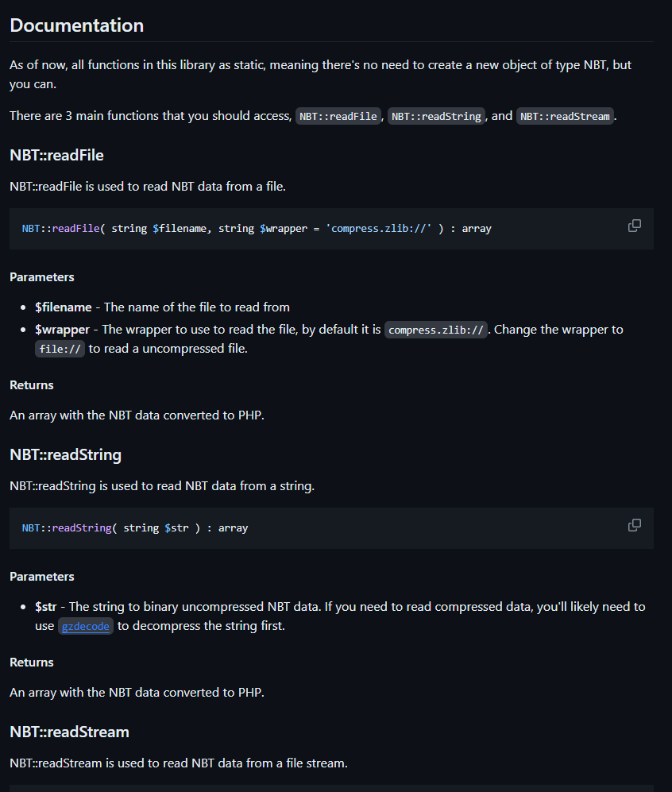672x792 pixels.
Task: Click the readFile function signature code block
Action: point(331,229)
